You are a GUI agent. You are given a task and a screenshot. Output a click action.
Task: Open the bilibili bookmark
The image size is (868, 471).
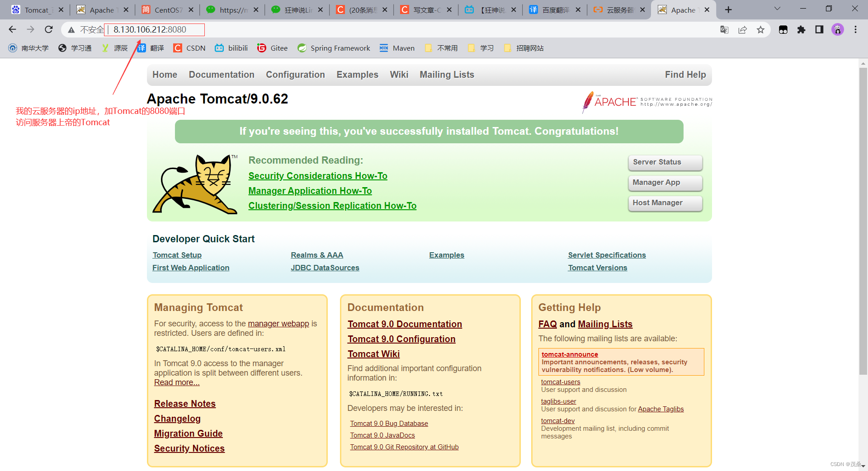[231, 48]
